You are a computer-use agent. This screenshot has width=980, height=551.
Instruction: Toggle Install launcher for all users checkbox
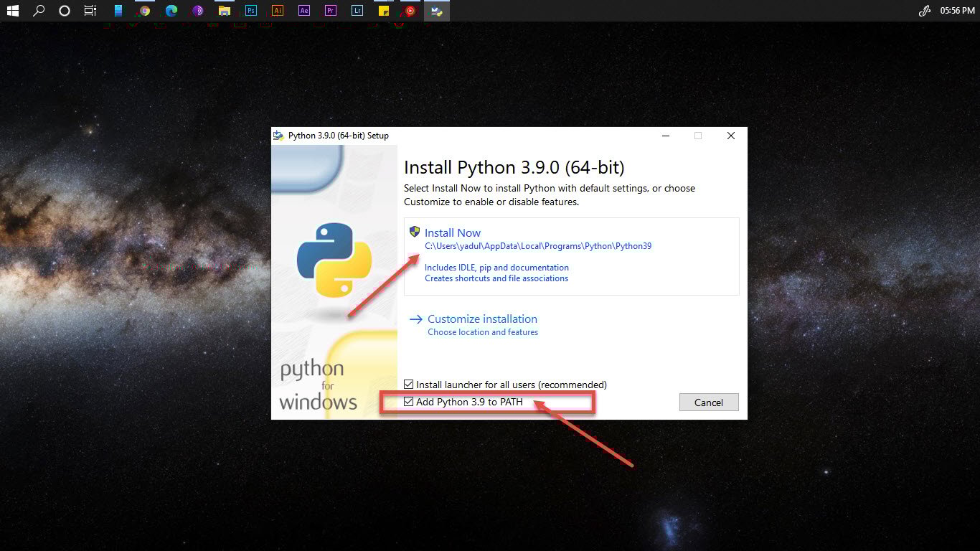[x=409, y=385]
